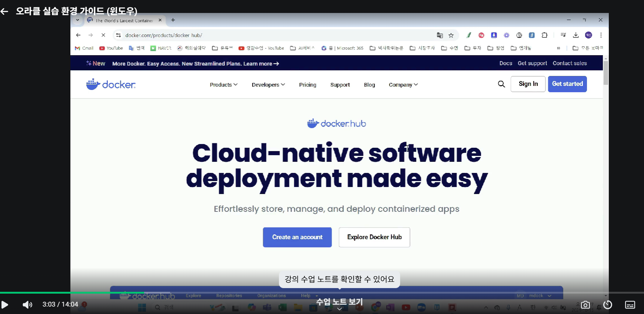The height and width of the screenshot is (314, 644).
Task: Play the lecture video
Action: coord(5,305)
